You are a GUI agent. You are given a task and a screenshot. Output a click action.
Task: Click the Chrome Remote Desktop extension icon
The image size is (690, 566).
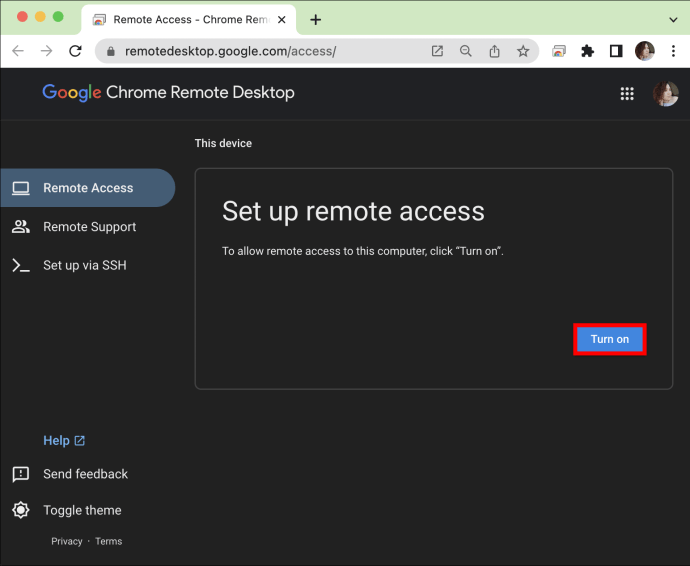[x=559, y=51]
